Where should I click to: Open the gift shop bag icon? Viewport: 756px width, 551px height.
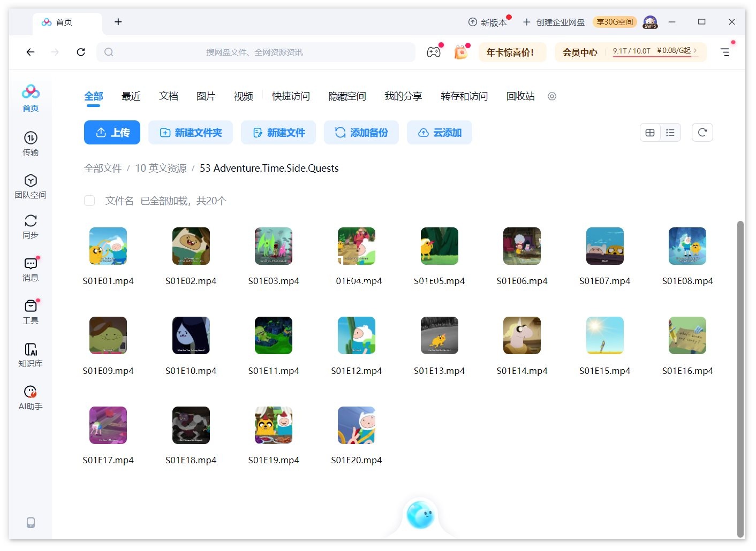pyautogui.click(x=461, y=52)
